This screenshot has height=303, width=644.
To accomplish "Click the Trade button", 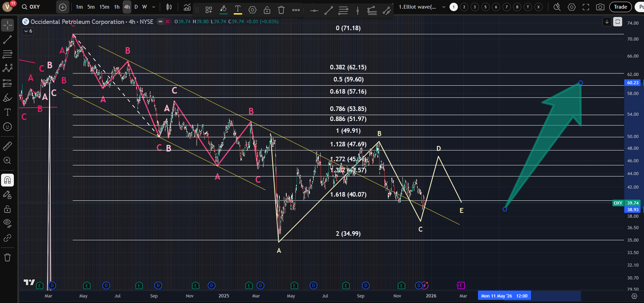I will coord(620,7).
